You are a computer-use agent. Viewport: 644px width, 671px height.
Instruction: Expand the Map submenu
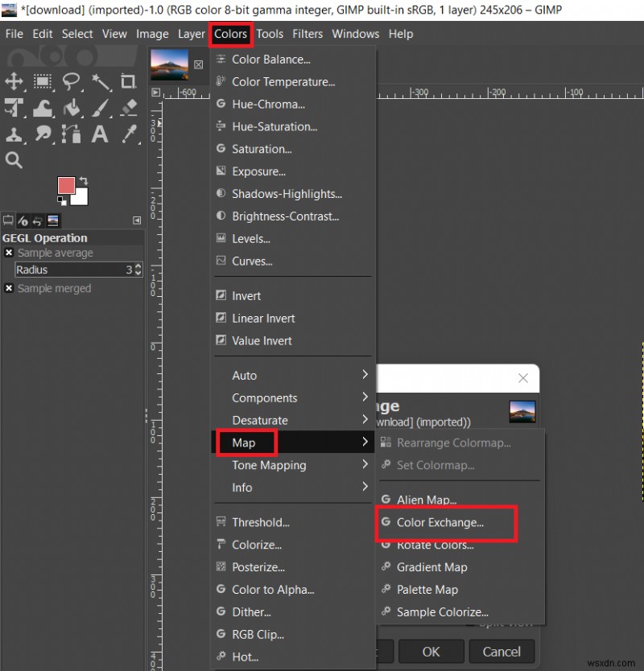coord(246,443)
